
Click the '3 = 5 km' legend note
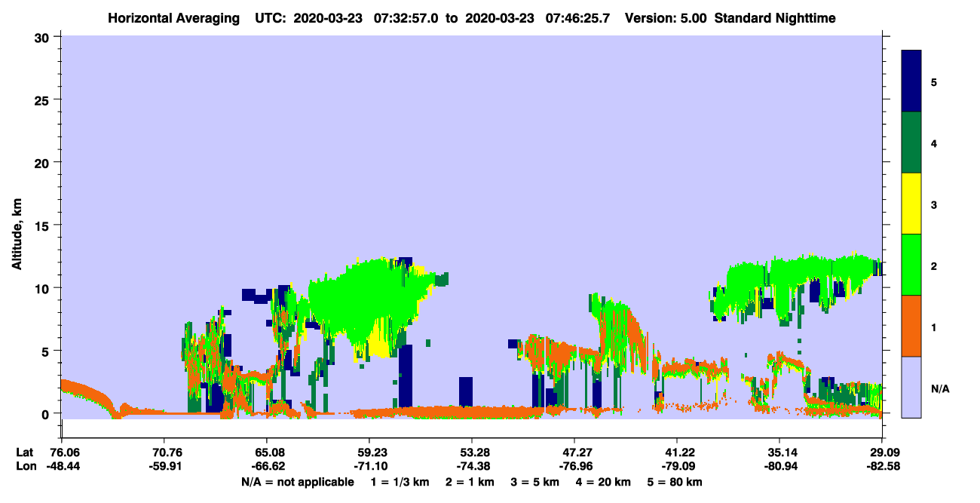point(535,481)
